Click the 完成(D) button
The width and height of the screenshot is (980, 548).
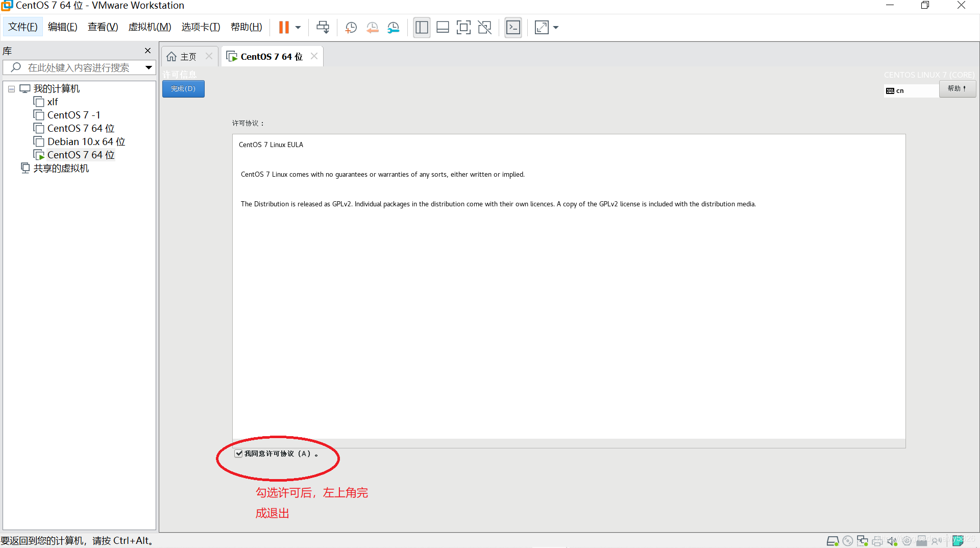[183, 89]
